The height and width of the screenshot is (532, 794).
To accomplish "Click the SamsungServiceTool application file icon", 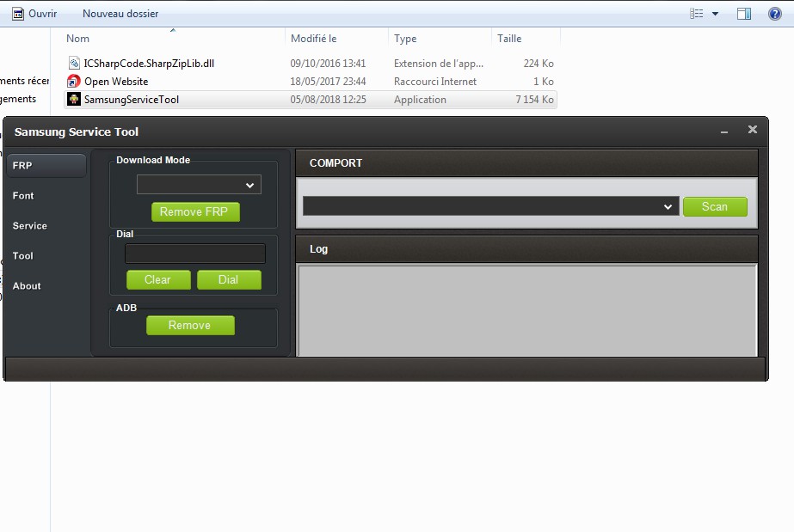I will pos(74,100).
